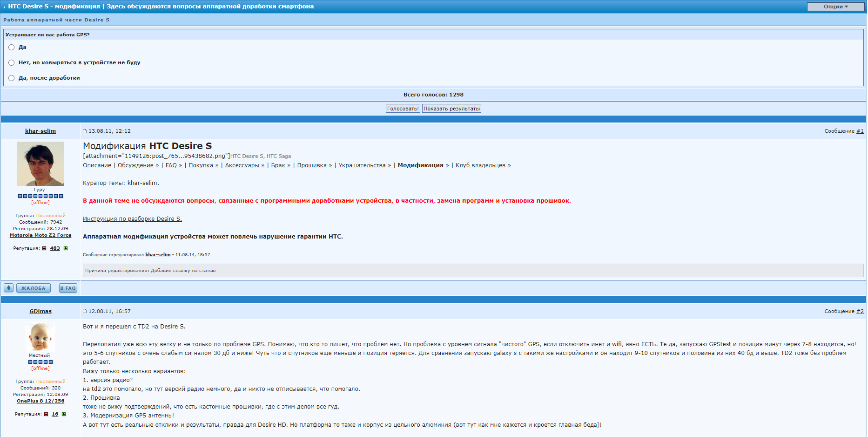Choose 'Нет, но ковыряться в устройстве не буду'

click(x=12, y=62)
